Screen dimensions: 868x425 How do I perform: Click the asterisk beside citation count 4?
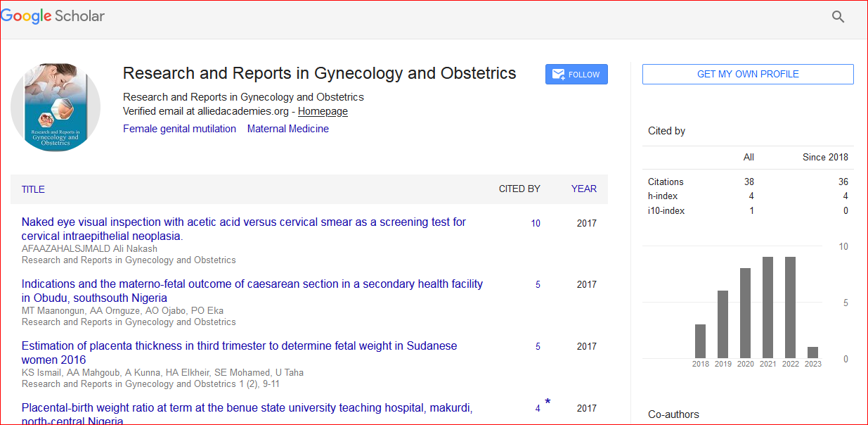pyautogui.click(x=548, y=402)
